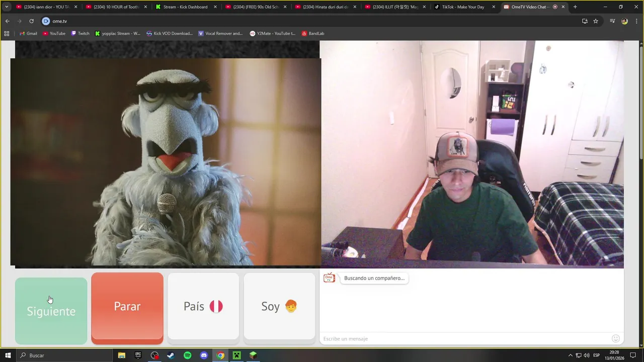Screen dimensions: 644x362
Task: Click your own webcam video feed
Action: [x=472, y=154]
